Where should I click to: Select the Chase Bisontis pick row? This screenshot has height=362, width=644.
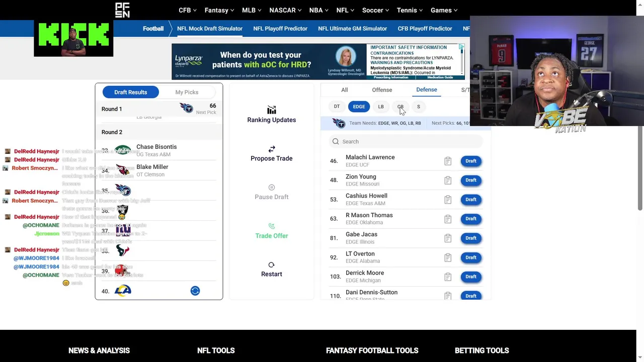tap(159, 150)
